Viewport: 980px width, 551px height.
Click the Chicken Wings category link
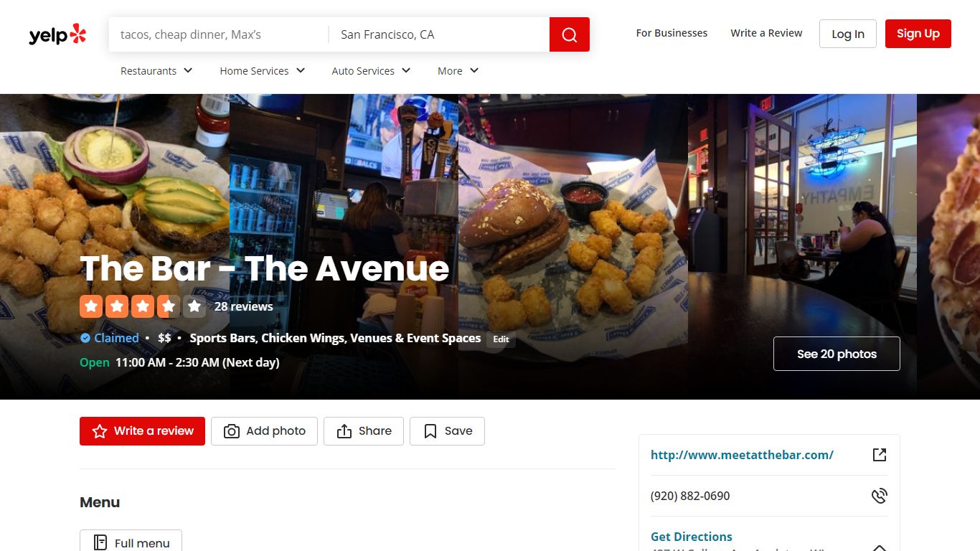[x=303, y=338]
